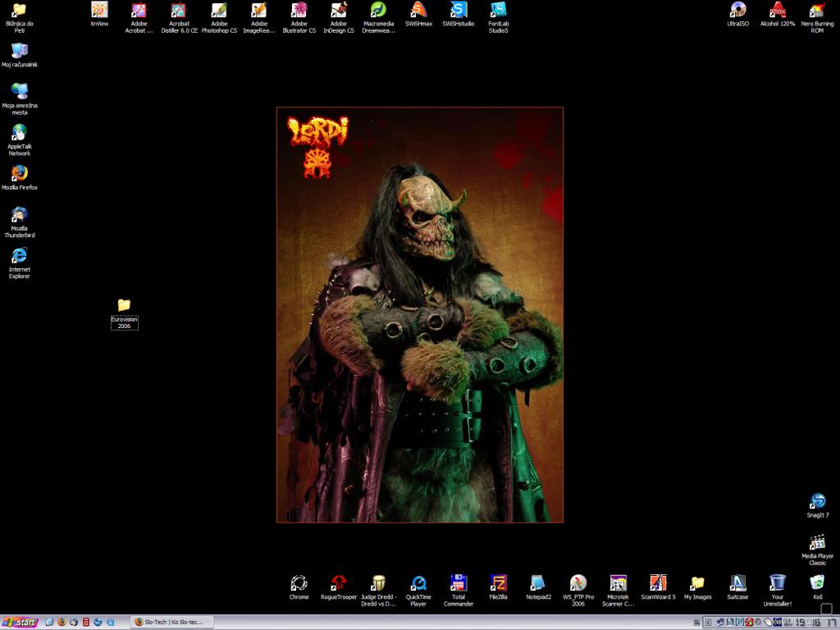The image size is (840, 630).
Task: Open Your Uninstaller! shortcut
Action: [x=778, y=591]
